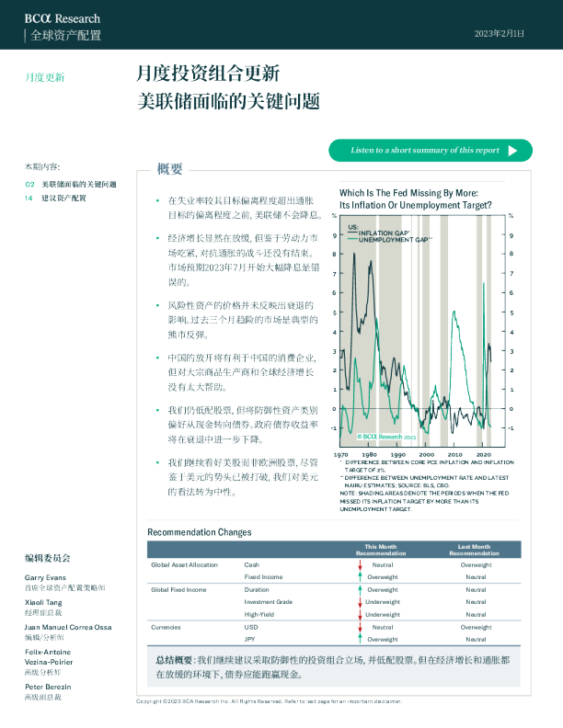
Task: Click the Last Month Recommendation column header
Action: [x=474, y=549]
